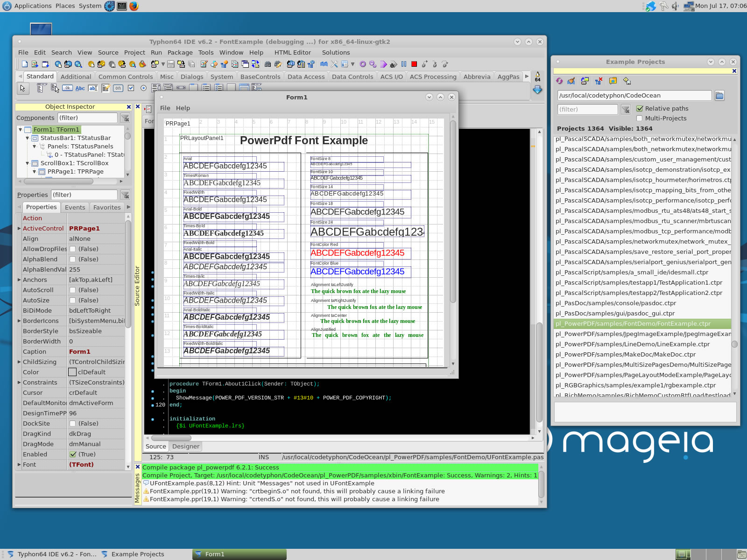Click the info save icon in Example Projects toolbar

click(x=627, y=81)
